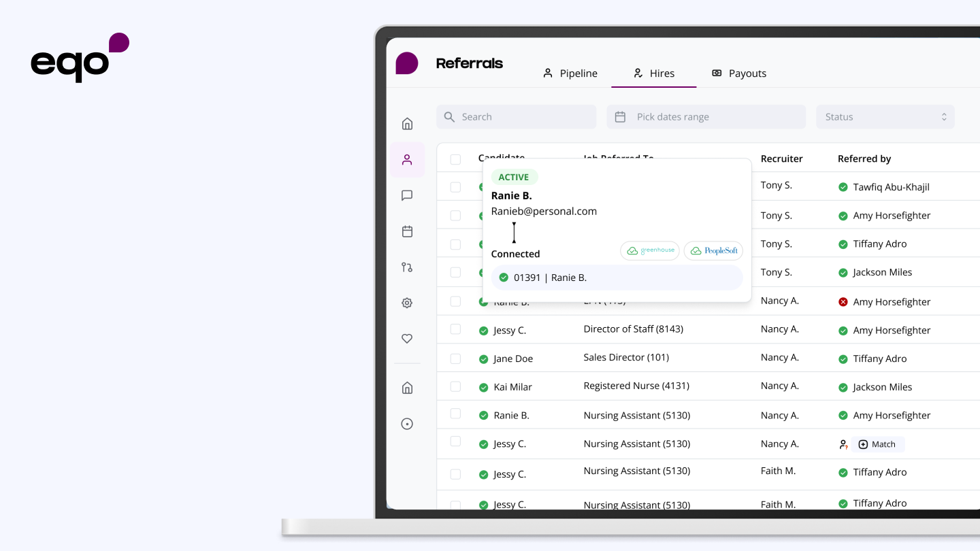Click the git branch icon in sidebar

point(407,267)
